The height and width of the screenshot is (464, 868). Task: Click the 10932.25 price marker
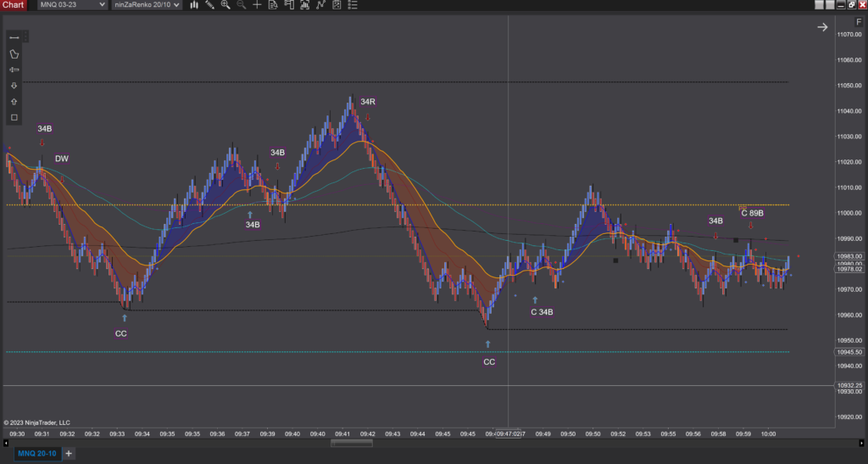tap(850, 385)
